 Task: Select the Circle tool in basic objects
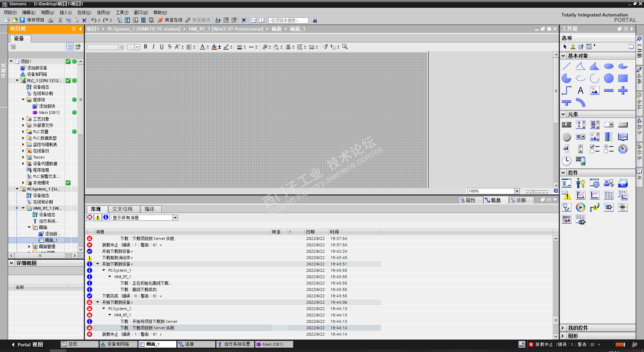609,78
